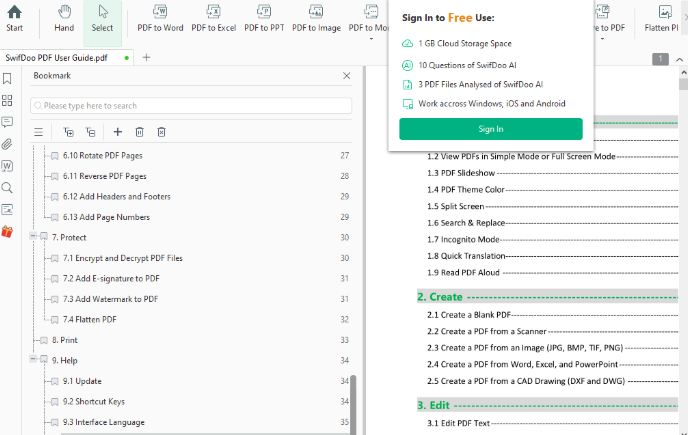The height and width of the screenshot is (435, 688).
Task: Convert with PDF to Word
Action: point(160,19)
